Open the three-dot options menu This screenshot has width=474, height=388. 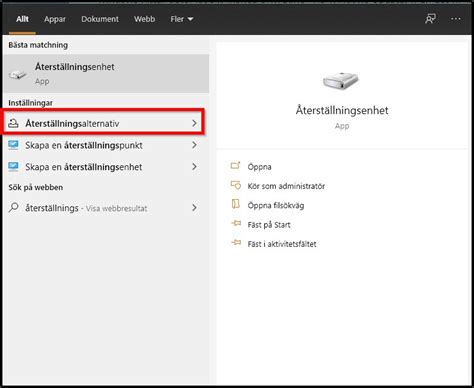coord(456,19)
